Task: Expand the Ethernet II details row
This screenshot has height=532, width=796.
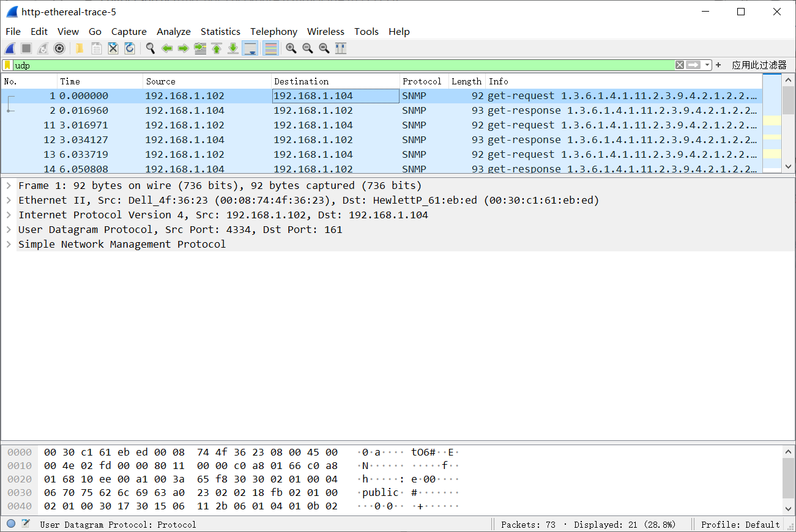Action: (x=9, y=200)
